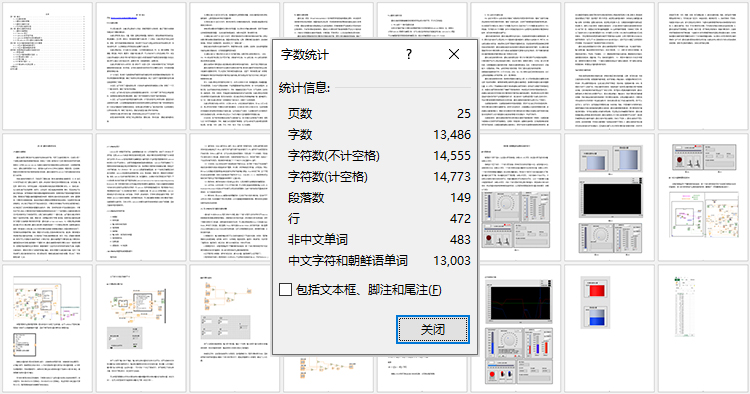This screenshot has width=750, height=394.
Task: Click the question mark help icon
Action: point(408,54)
